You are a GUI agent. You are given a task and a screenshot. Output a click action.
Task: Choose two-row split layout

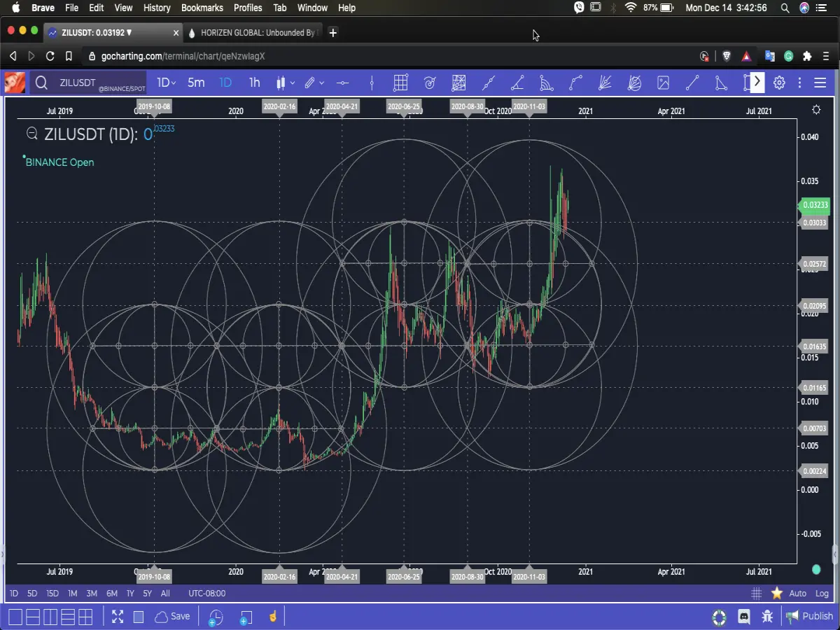(x=33, y=617)
